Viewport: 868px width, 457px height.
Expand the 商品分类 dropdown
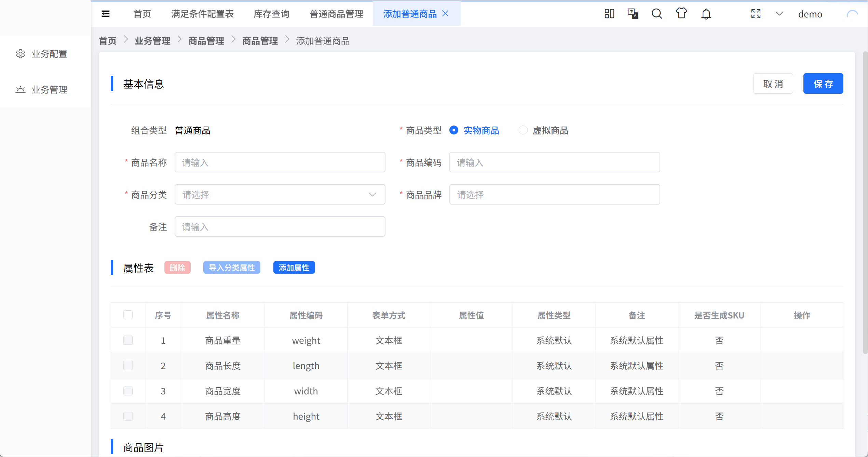[x=280, y=195]
